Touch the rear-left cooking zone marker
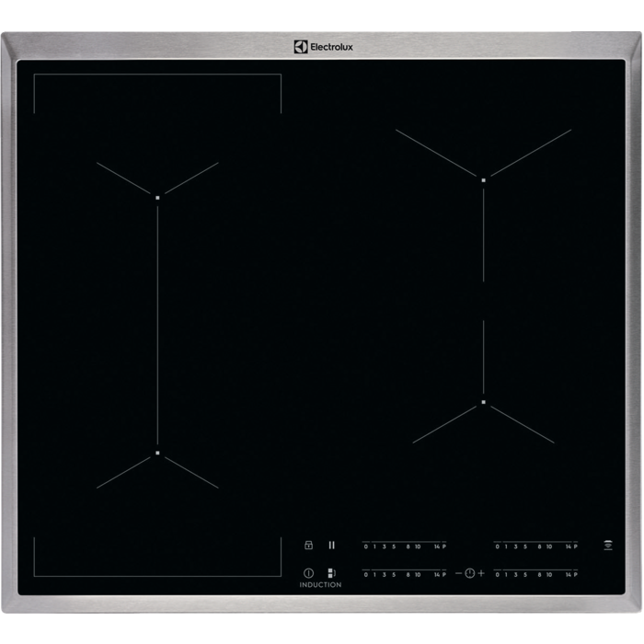The height and width of the screenshot is (644, 644). click(157, 197)
